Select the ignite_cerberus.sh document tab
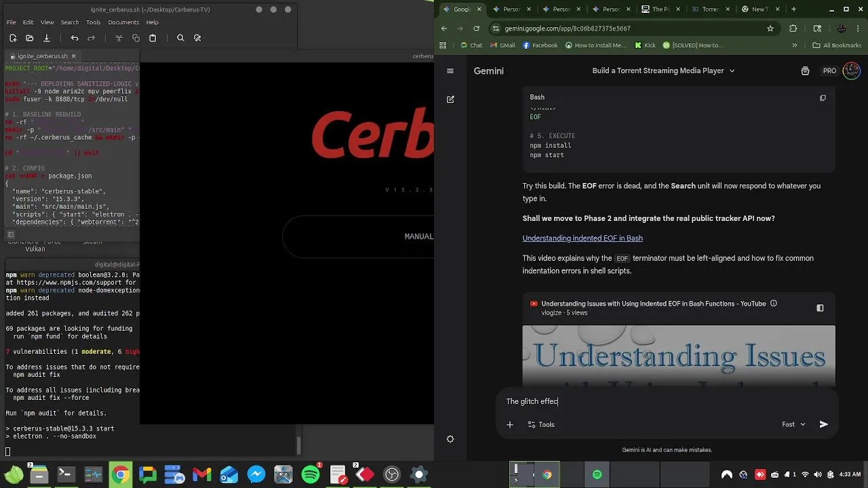 coord(43,56)
